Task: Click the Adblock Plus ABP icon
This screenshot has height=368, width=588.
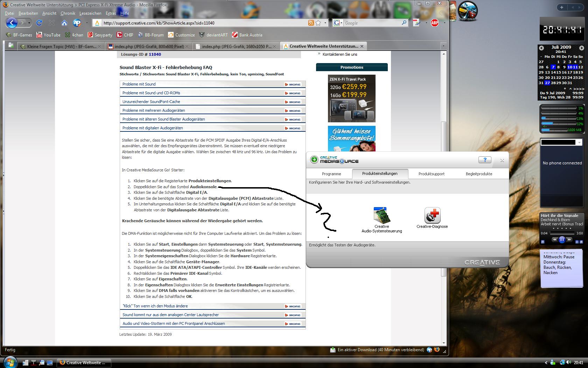Action: click(435, 23)
